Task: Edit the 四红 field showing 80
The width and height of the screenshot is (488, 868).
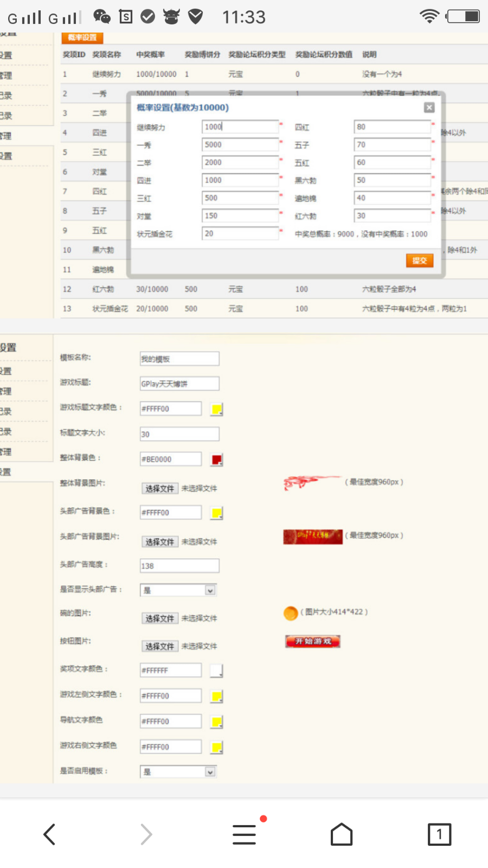Action: point(393,126)
